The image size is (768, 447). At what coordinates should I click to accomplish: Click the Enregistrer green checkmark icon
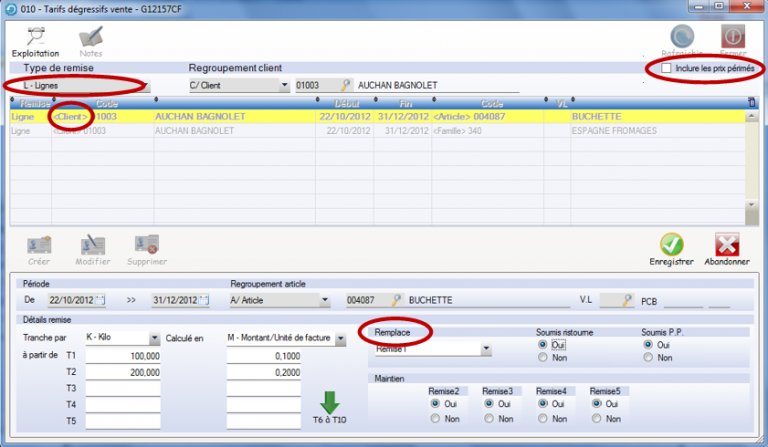pos(671,247)
